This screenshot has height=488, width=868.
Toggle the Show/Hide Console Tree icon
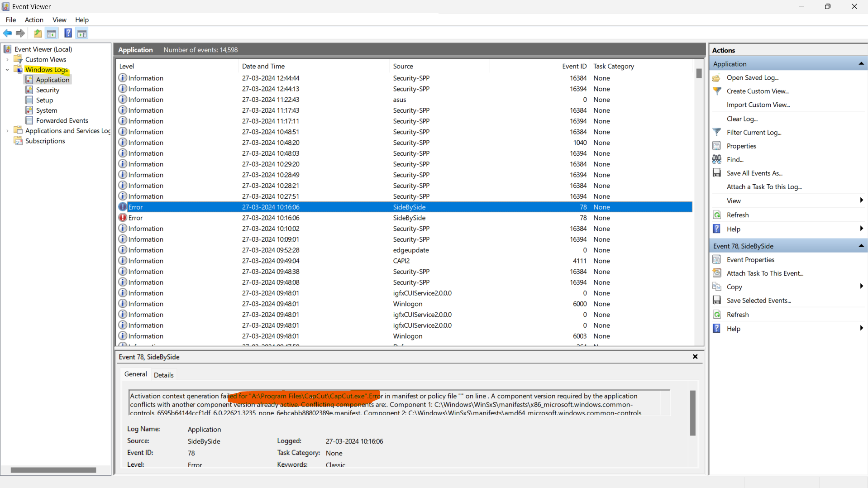pos(52,33)
